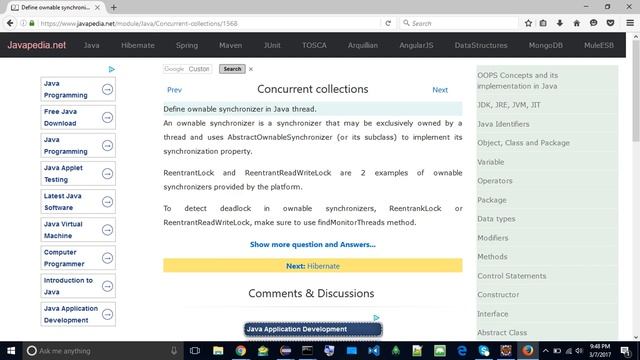Screen dimensions: 640x360
Task: Click the Java Applet Testing ad arrow
Action: (x=107, y=174)
